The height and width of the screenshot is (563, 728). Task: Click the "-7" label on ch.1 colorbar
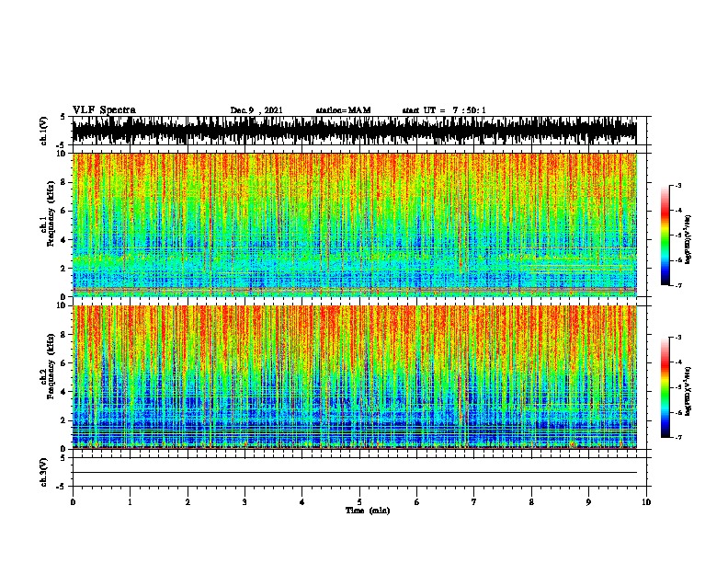(677, 285)
